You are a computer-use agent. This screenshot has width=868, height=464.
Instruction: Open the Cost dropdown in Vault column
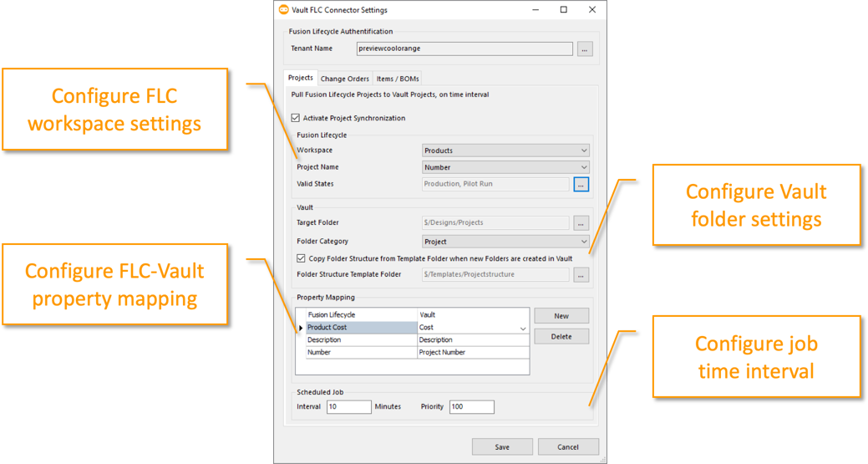523,329
